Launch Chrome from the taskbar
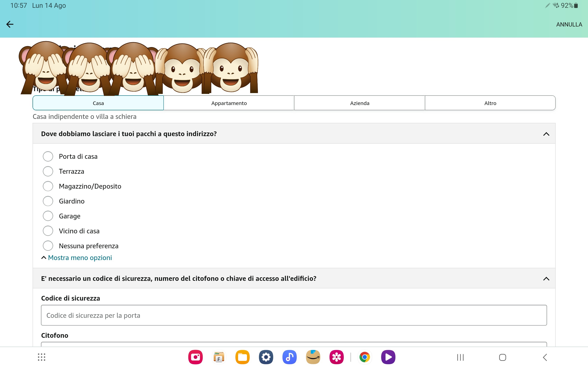Image resolution: width=588 pixels, height=368 pixels. coord(364,357)
